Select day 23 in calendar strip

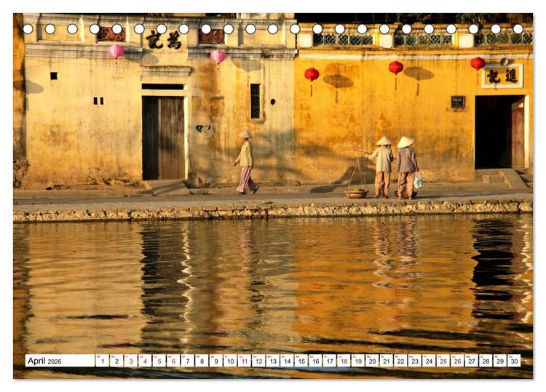tap(415, 361)
